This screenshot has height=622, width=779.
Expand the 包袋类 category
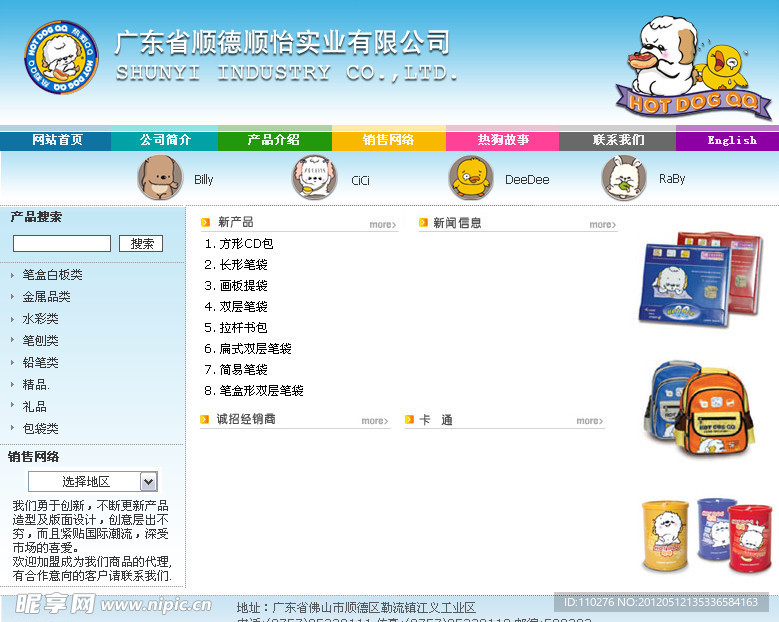[x=40, y=428]
